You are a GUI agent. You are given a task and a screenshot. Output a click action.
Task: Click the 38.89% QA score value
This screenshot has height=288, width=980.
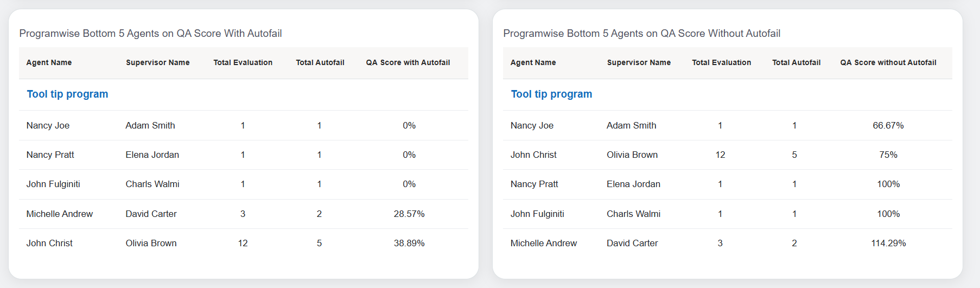pos(409,244)
